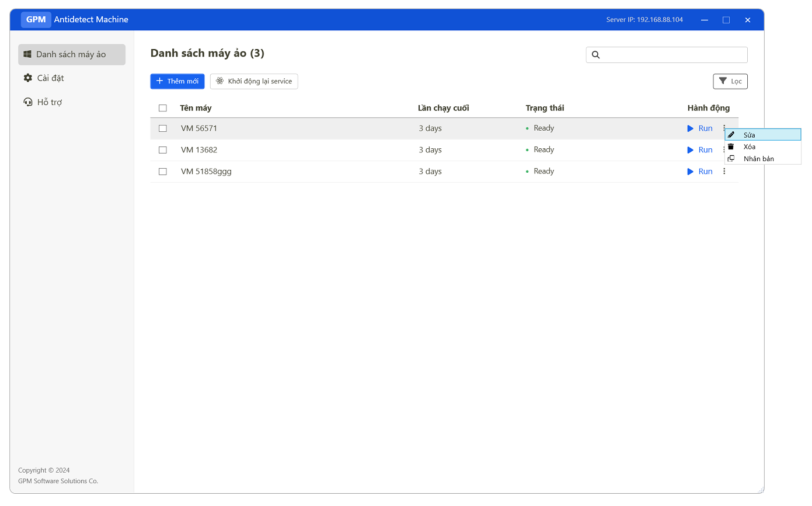812x506 pixels.
Task: Click play icon for VM 13682
Action: (691, 150)
